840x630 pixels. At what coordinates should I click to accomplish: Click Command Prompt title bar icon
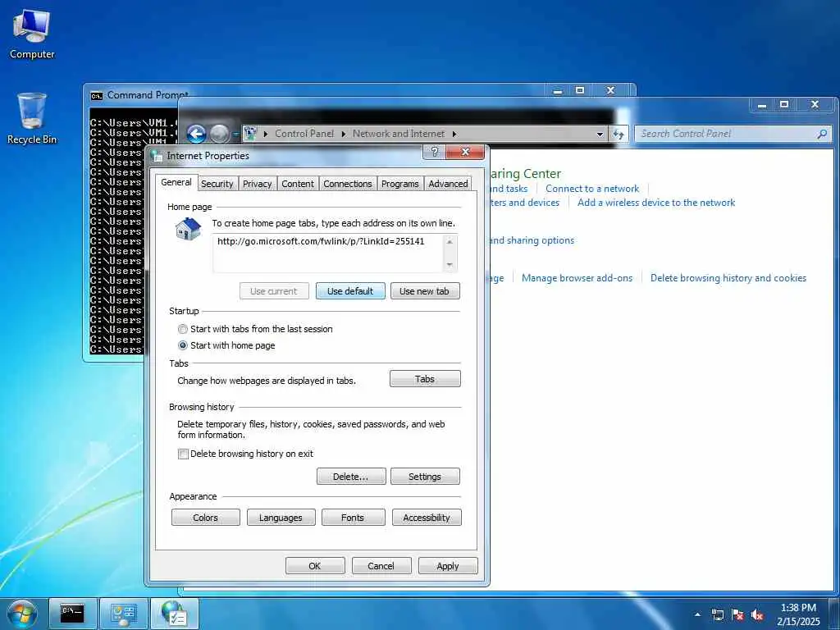[97, 96]
